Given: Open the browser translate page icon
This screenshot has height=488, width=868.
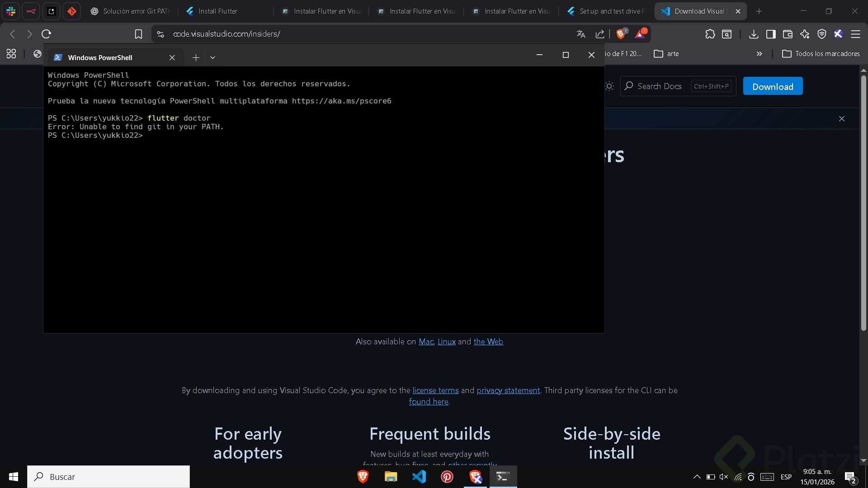Looking at the screenshot, I should 581,34.
